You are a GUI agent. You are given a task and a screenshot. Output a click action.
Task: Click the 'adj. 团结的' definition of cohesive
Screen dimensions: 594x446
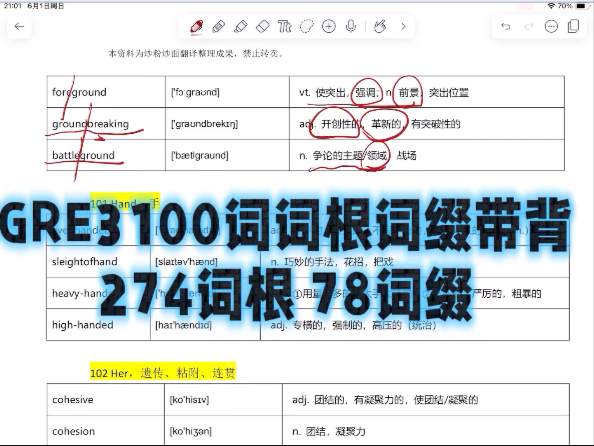pyautogui.click(x=426, y=399)
